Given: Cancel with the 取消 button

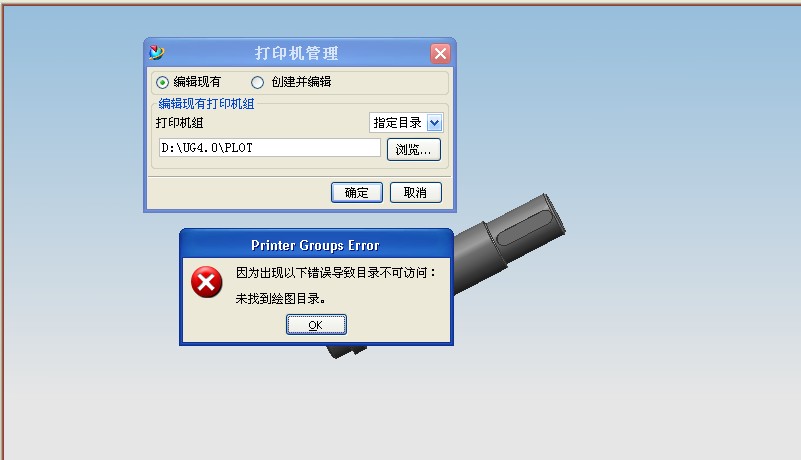Looking at the screenshot, I should pyautogui.click(x=416, y=193).
